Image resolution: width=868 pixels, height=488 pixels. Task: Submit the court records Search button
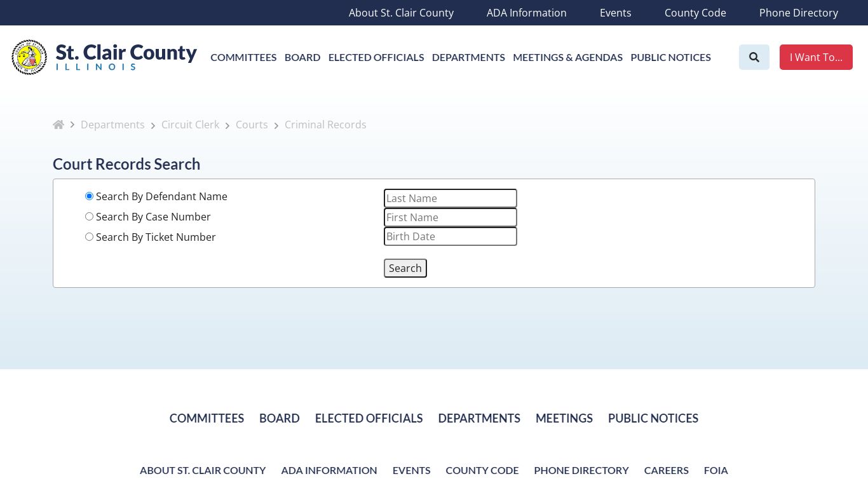[x=405, y=268]
